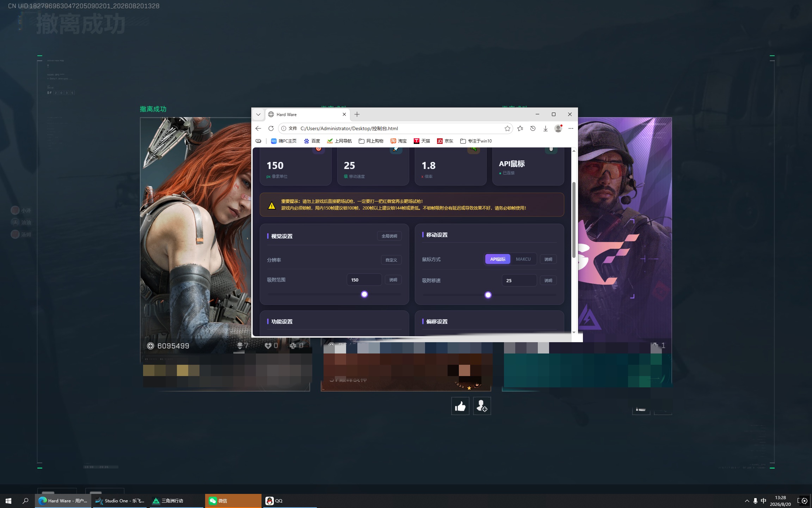812x508 pixels.
Task: Click the "1.8" 倍率 stat card
Action: point(451,167)
